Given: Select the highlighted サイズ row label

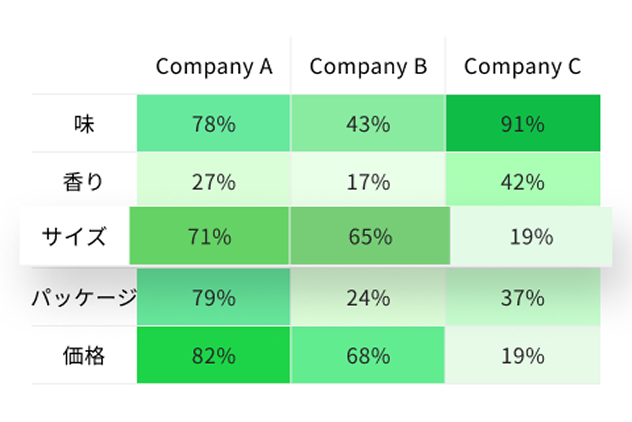Looking at the screenshot, I should (74, 237).
